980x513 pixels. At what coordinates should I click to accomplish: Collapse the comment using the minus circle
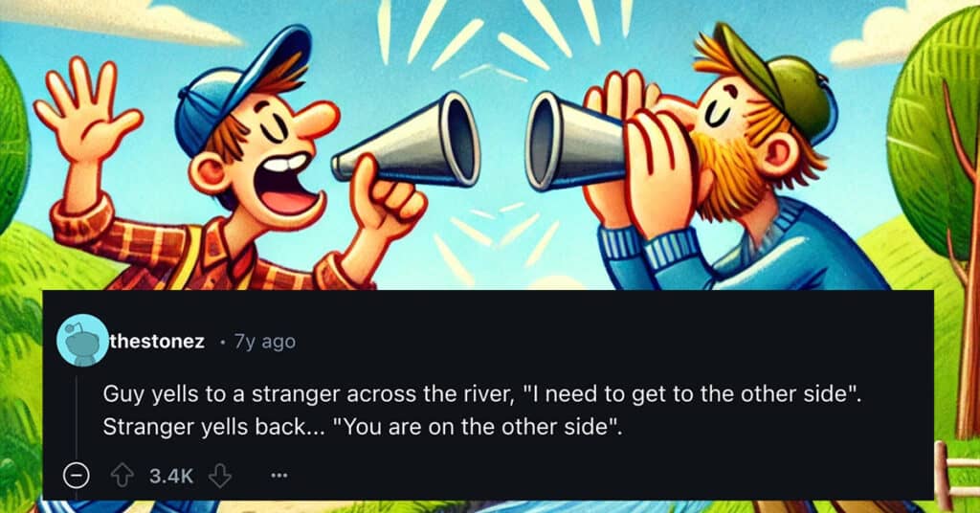(x=77, y=477)
